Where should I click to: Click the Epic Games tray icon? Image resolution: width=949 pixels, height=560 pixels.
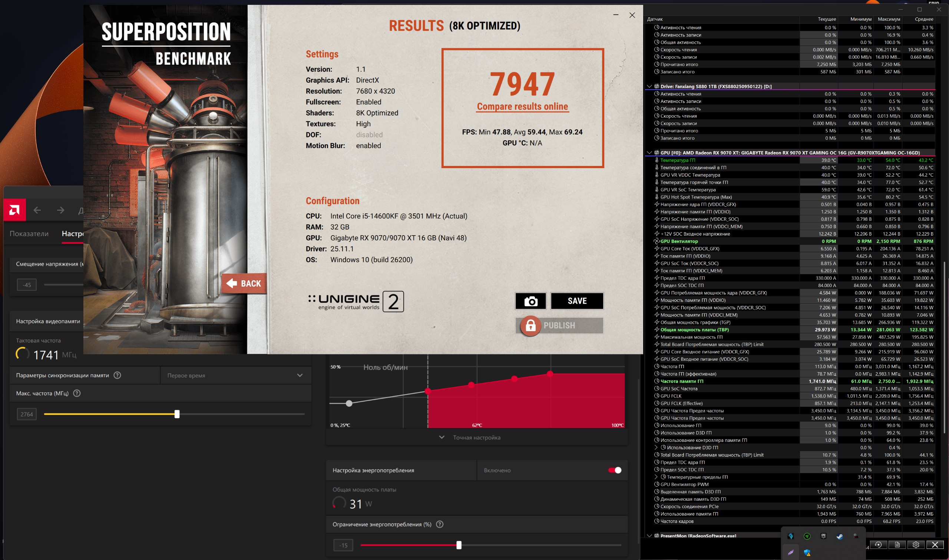coord(823,536)
